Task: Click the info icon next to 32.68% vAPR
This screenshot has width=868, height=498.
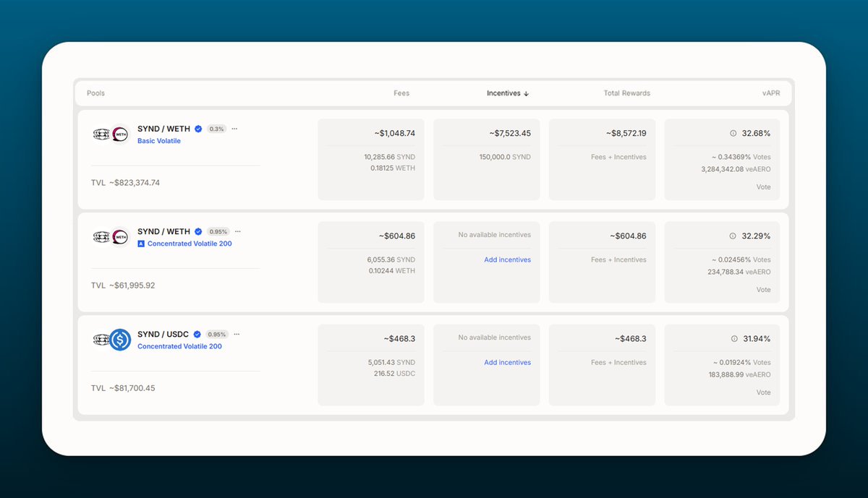Action: 733,134
